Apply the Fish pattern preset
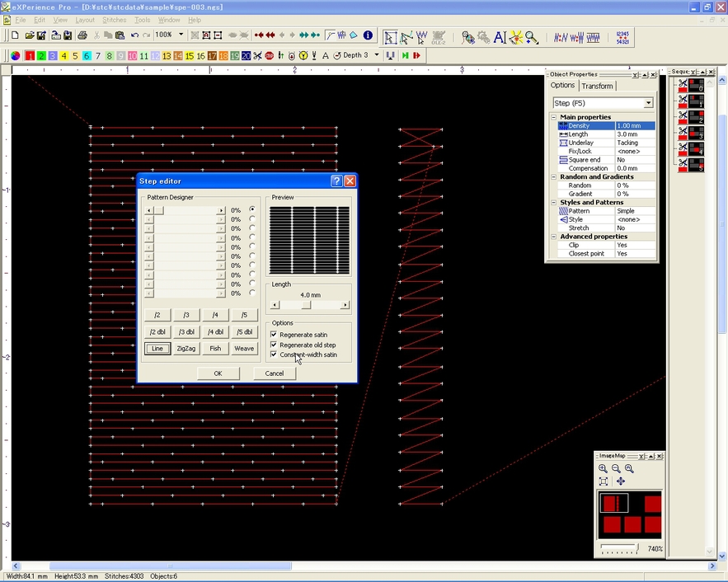 [215, 349]
